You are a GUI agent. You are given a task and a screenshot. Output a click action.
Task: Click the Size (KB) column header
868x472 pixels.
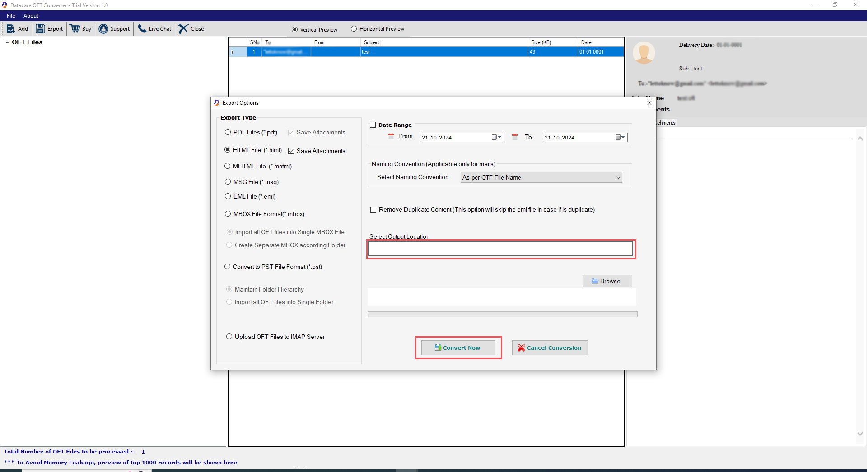[553, 42]
